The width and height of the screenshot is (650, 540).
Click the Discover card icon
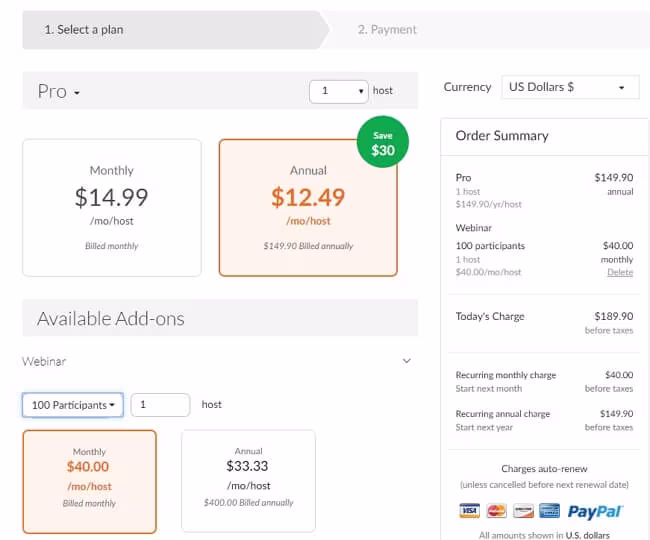click(x=522, y=511)
